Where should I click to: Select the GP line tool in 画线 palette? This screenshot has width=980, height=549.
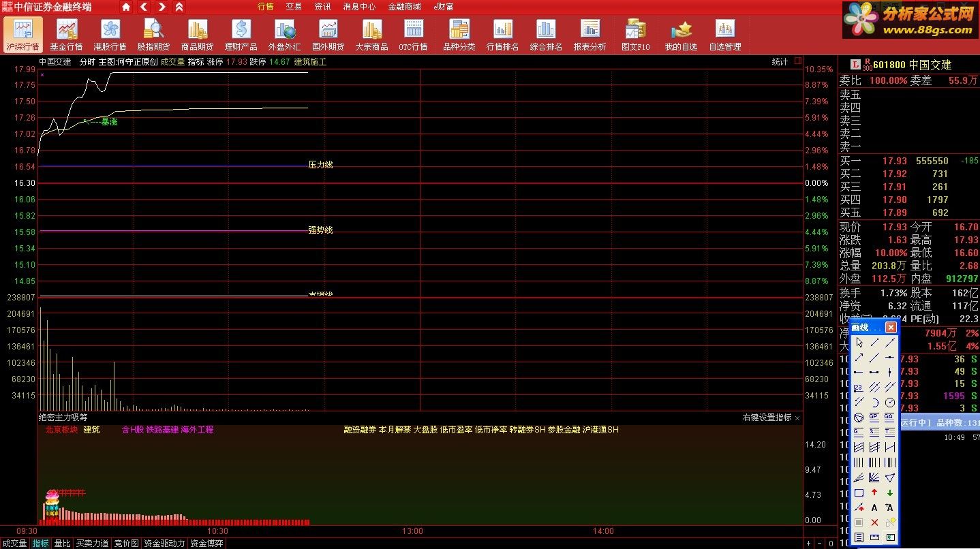[x=874, y=418]
